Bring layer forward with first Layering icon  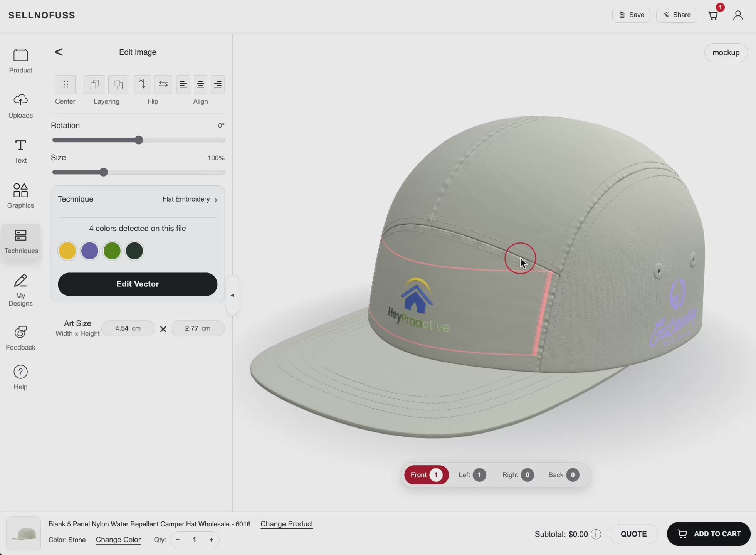click(x=94, y=84)
